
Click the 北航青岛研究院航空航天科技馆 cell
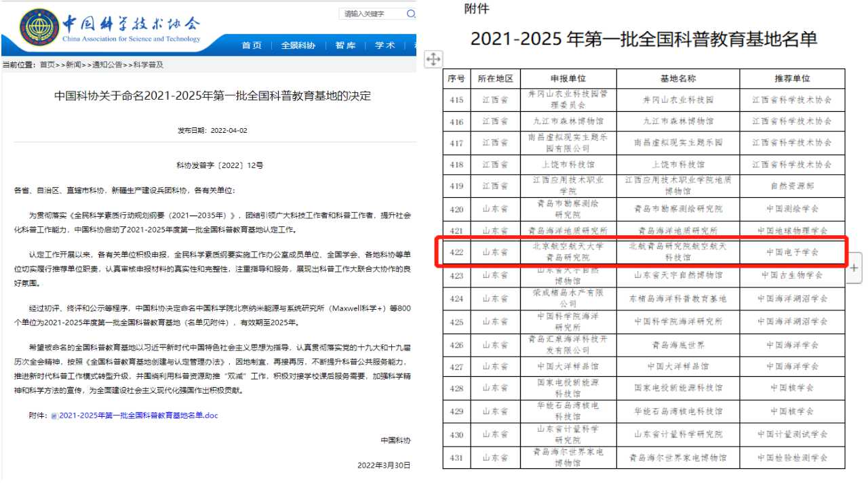click(677, 252)
